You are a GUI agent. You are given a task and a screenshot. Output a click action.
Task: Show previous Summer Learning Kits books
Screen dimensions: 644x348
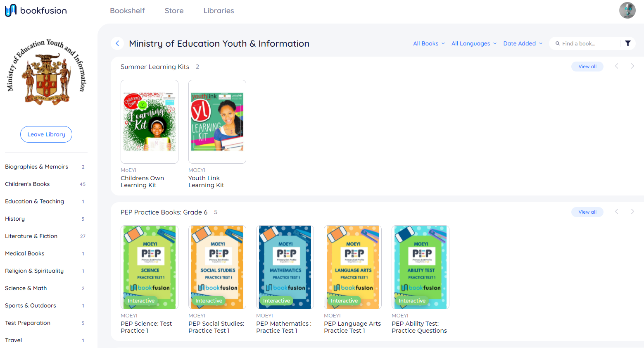[x=617, y=66]
